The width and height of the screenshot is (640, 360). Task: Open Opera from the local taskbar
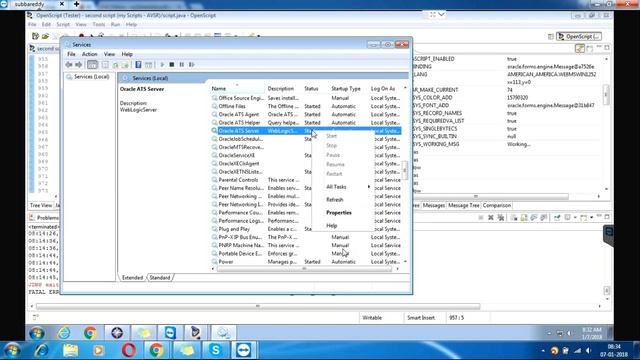tap(129, 350)
